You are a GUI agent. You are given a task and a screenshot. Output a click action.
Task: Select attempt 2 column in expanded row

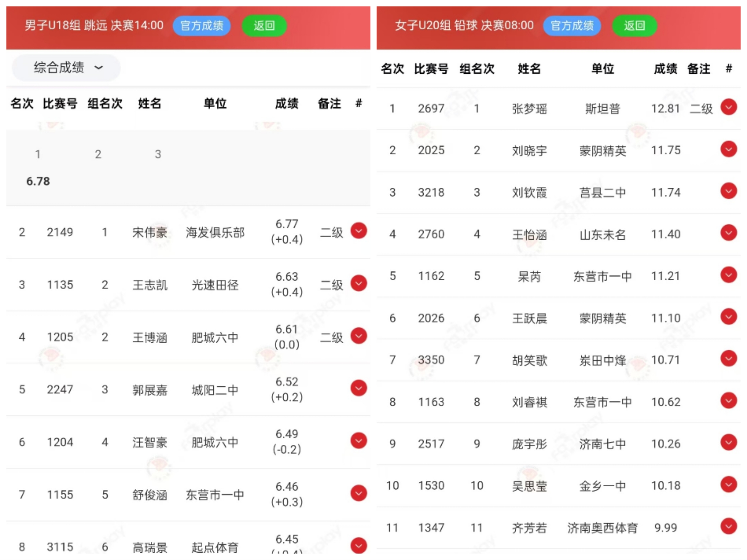point(98,154)
